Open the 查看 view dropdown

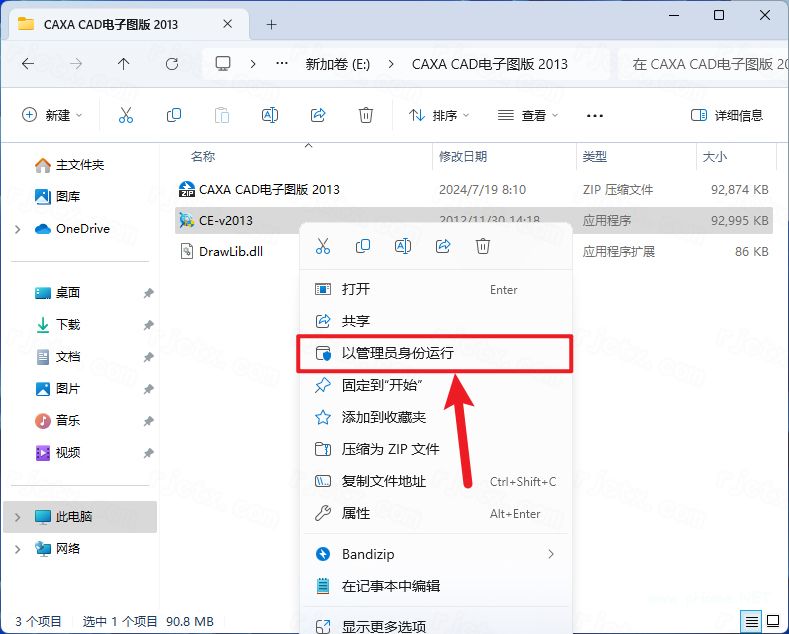point(528,115)
